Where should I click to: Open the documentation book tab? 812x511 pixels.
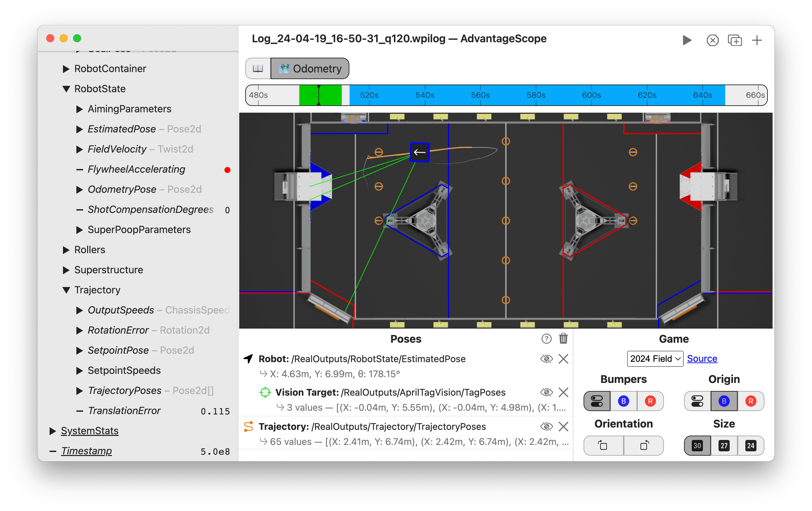click(258, 68)
